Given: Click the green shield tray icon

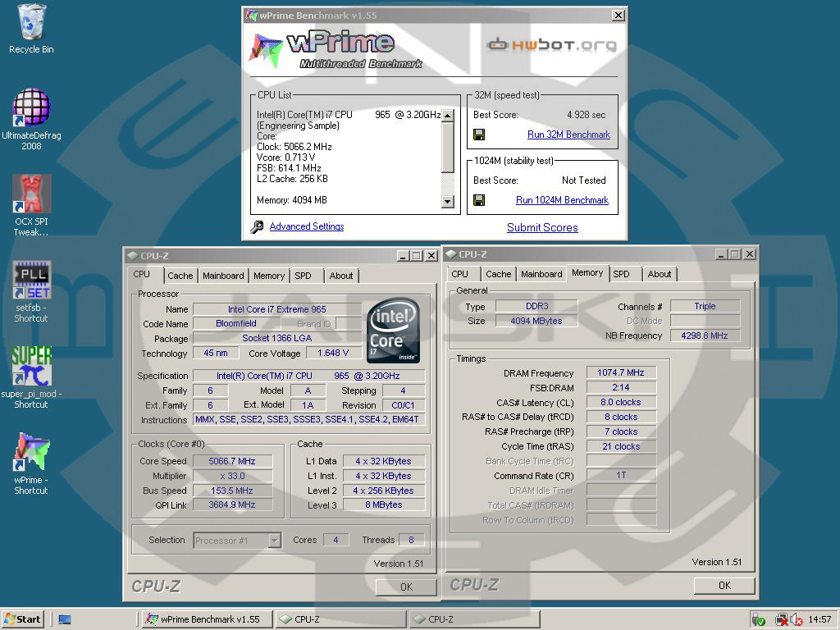Looking at the screenshot, I should [x=758, y=620].
